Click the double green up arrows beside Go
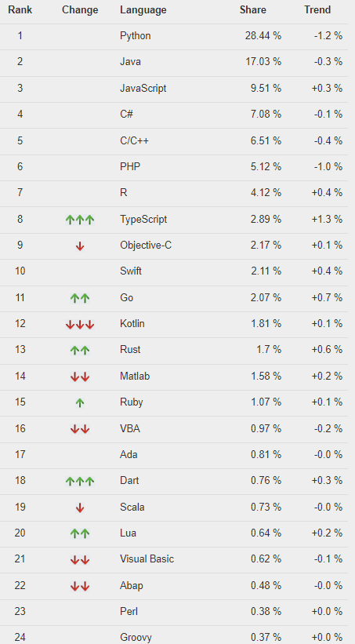 [x=80, y=298]
